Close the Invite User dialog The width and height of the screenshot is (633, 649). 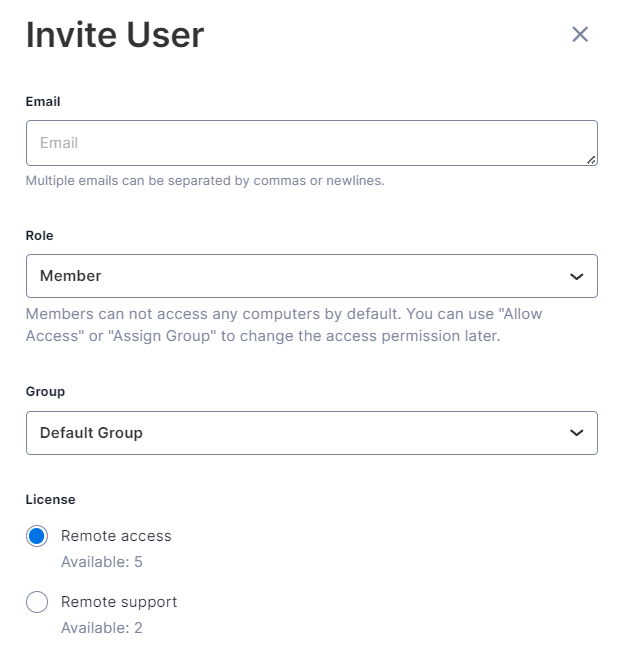[580, 35]
